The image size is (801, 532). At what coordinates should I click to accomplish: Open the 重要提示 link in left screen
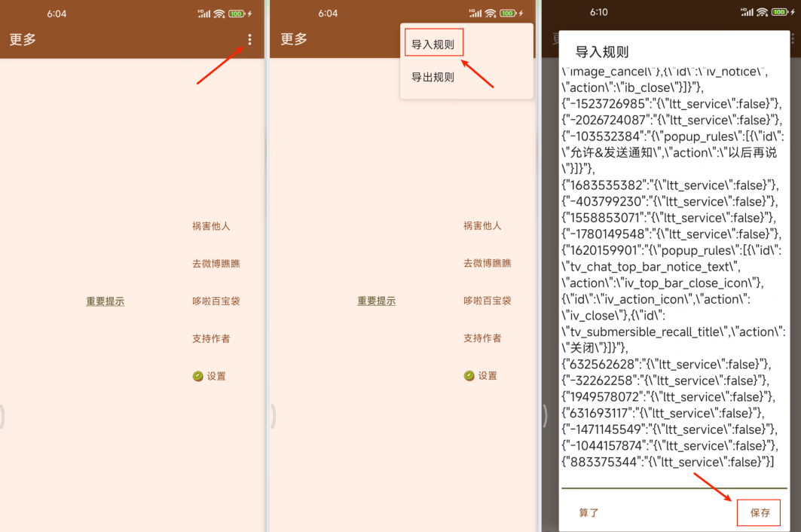coord(105,301)
